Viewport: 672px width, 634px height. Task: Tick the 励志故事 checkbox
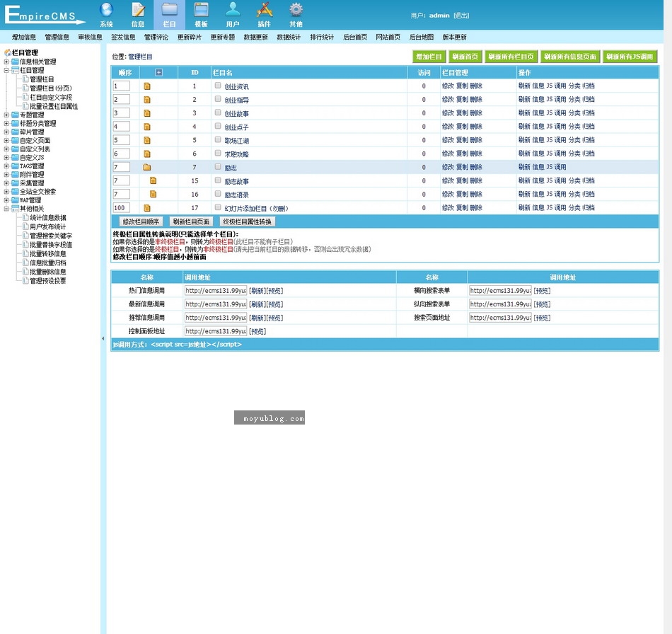click(x=218, y=180)
